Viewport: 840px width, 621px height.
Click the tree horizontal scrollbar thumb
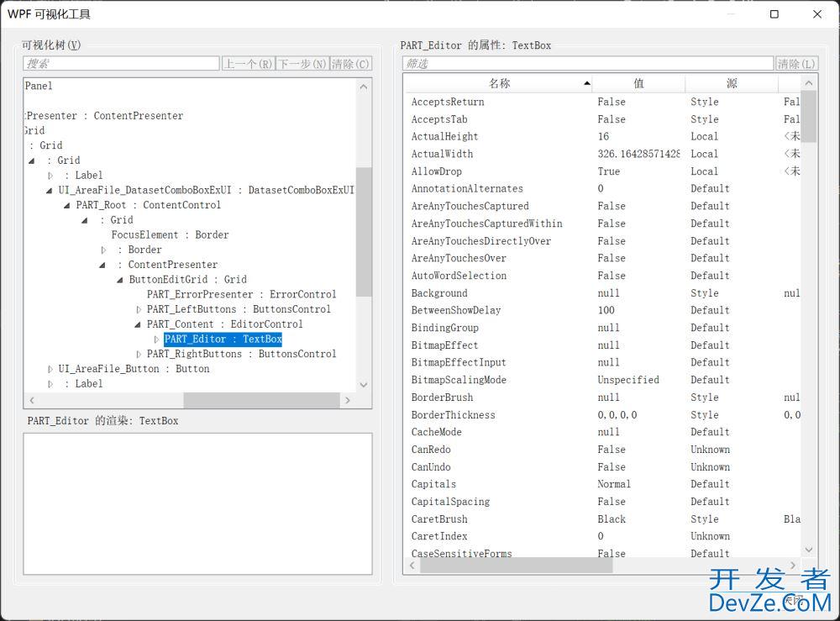tap(261, 400)
